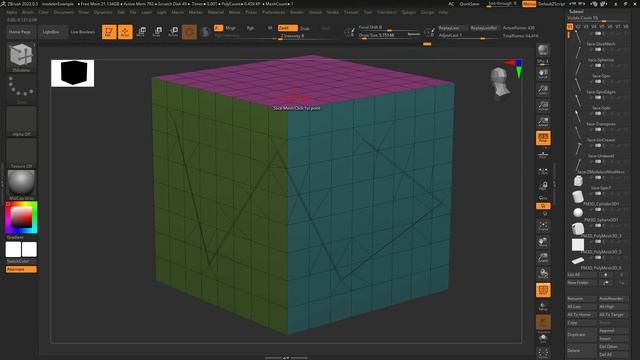
Task: Click the Sculptris Pro round icon
Action: click(205, 32)
